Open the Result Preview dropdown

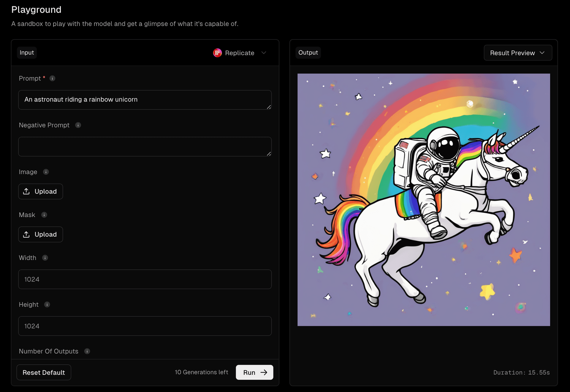click(x=518, y=53)
